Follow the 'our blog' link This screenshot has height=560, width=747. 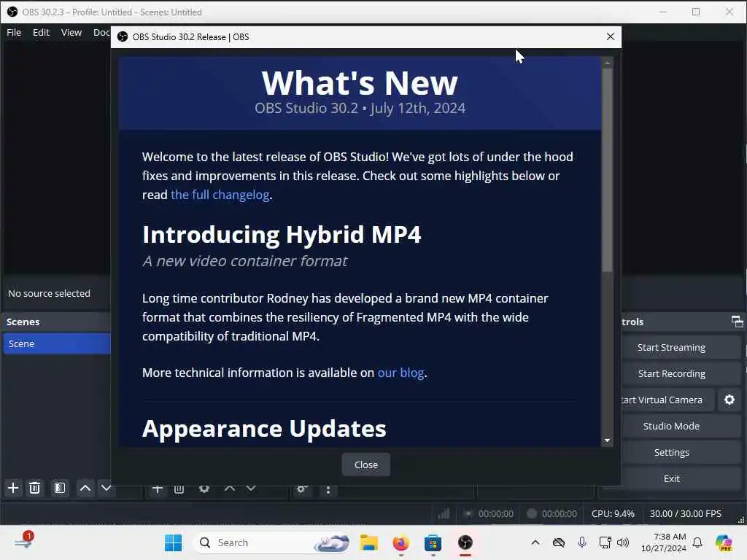[x=400, y=373]
